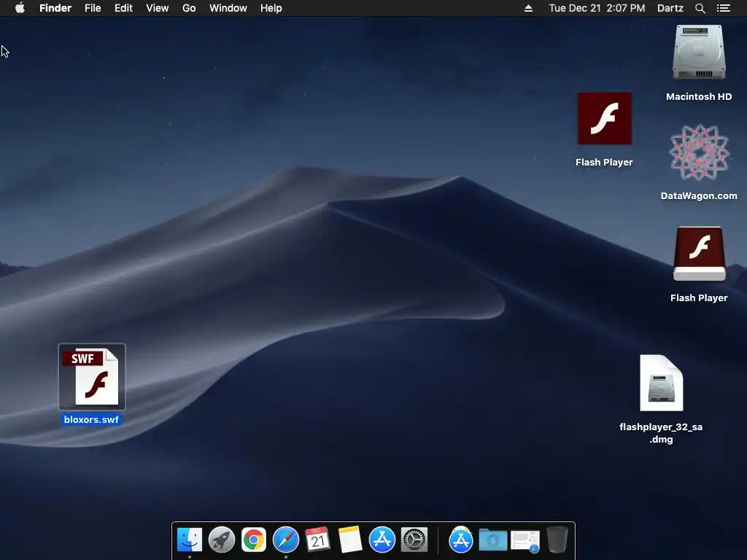Viewport: 747px width, 560px height.
Task: Select the square Flash Player app icon
Action: [605, 119]
